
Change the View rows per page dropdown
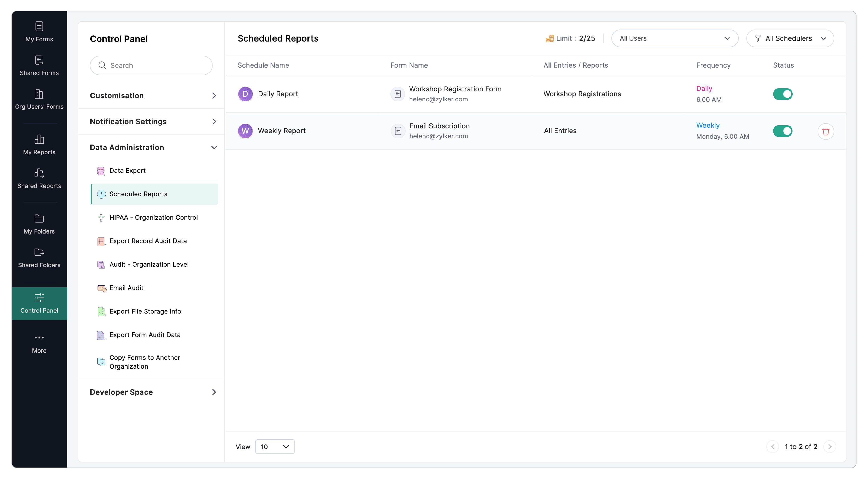coord(275,446)
